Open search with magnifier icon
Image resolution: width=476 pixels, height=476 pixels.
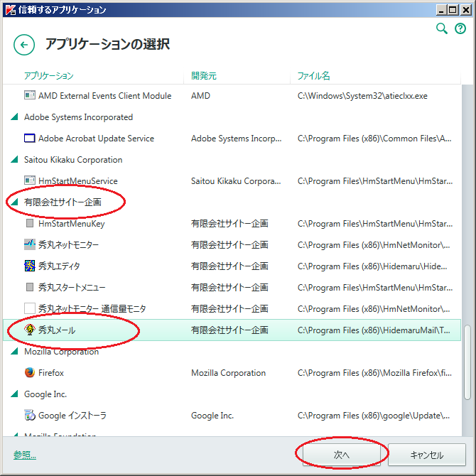coord(442,28)
